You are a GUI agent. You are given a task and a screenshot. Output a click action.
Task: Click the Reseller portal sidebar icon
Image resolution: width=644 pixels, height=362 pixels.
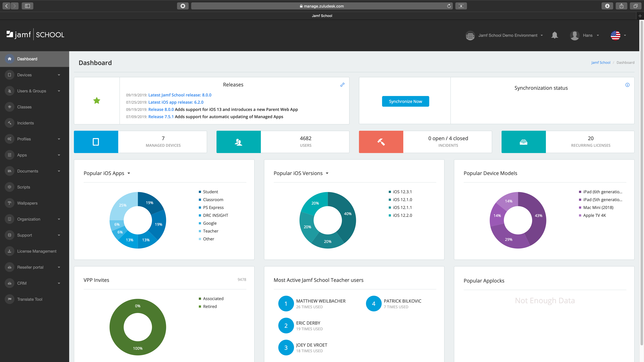(9, 267)
